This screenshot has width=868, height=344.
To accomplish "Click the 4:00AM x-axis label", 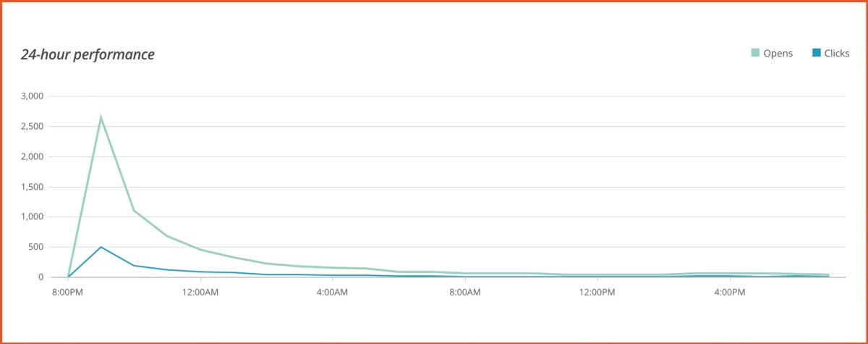I will pyautogui.click(x=332, y=292).
